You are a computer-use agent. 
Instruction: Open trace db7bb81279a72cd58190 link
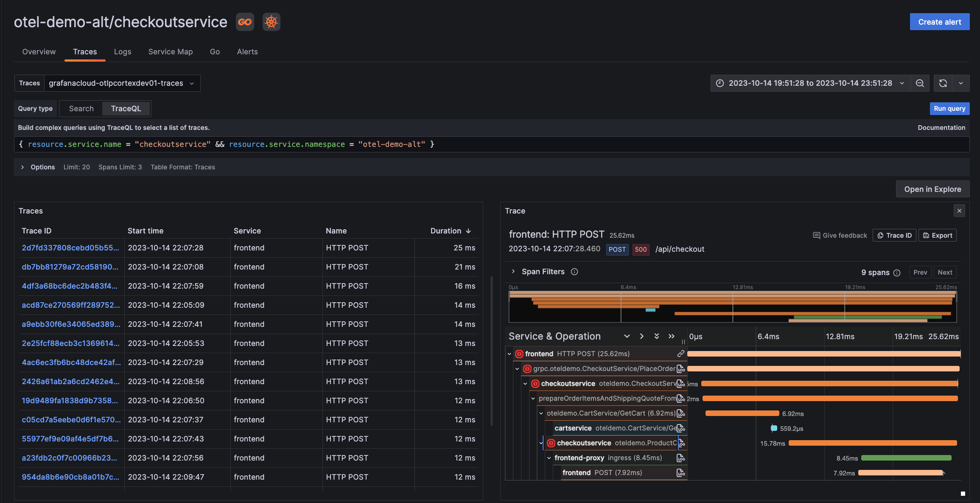click(70, 267)
